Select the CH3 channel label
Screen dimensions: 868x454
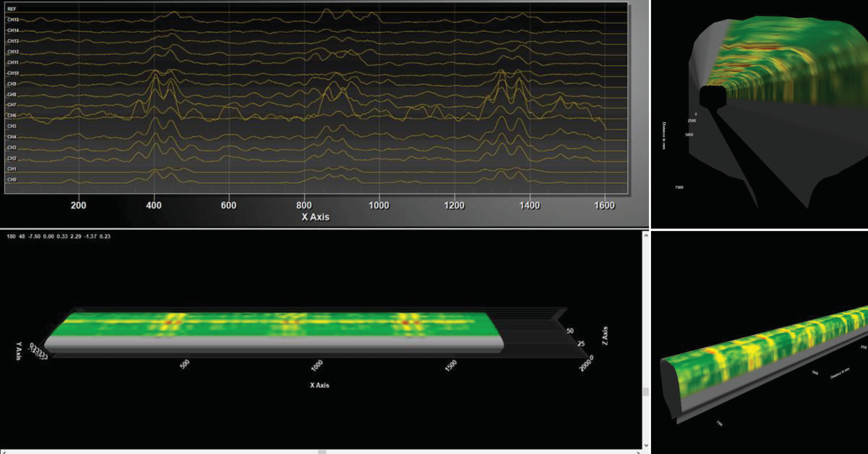coord(12,148)
